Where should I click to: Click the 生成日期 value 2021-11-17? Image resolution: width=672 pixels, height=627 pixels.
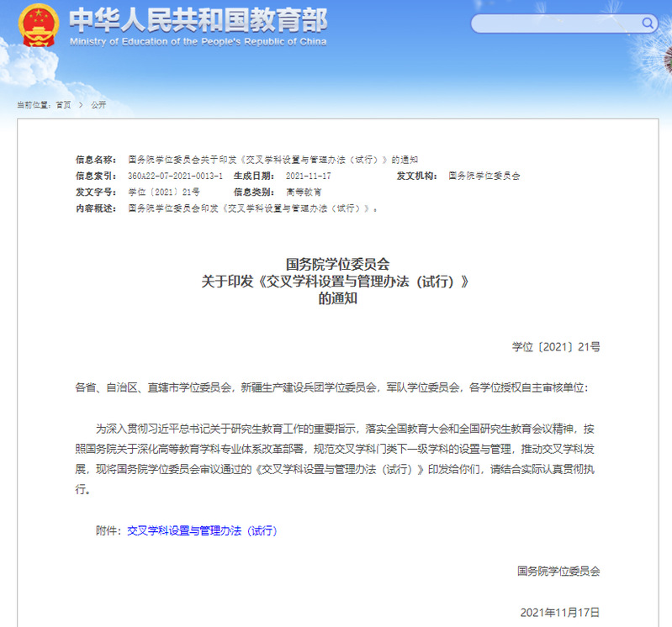click(x=308, y=176)
